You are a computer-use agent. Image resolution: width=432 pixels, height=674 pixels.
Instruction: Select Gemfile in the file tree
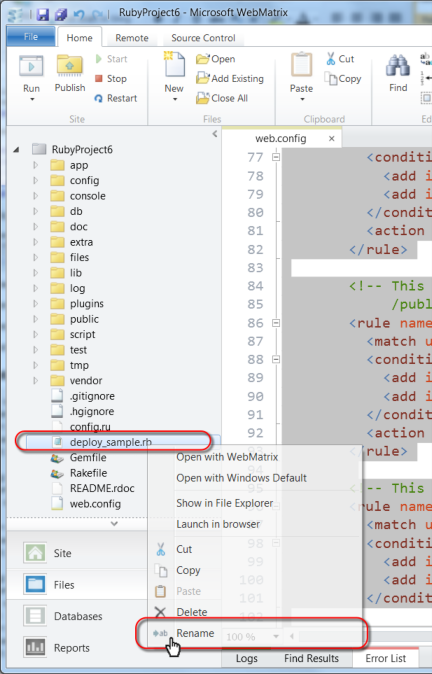point(88,457)
